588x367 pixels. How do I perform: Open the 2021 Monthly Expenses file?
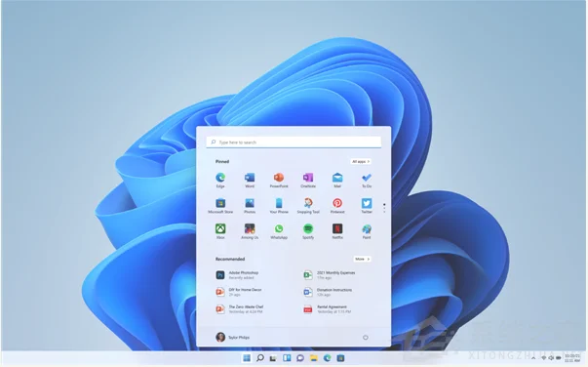click(x=330, y=275)
